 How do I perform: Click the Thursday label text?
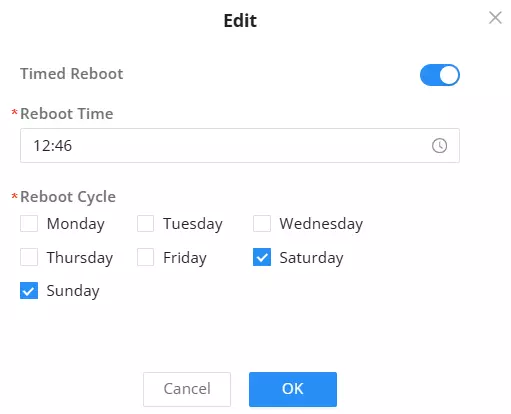click(x=80, y=258)
